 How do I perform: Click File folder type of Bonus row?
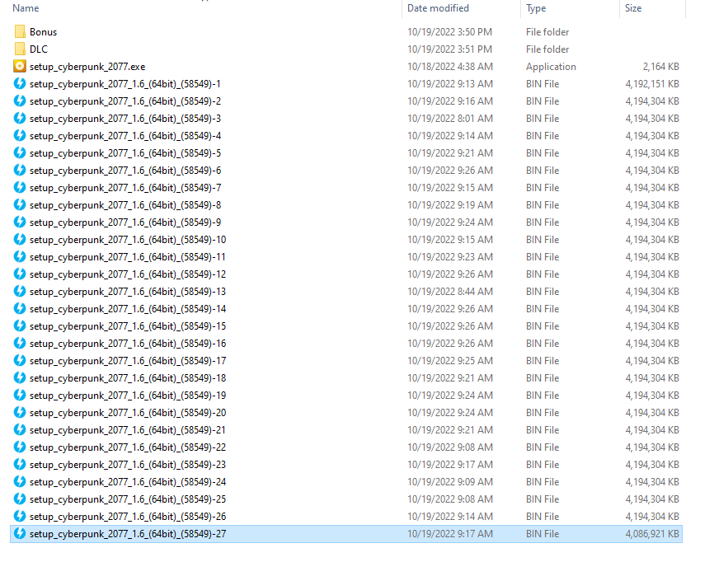tap(547, 32)
